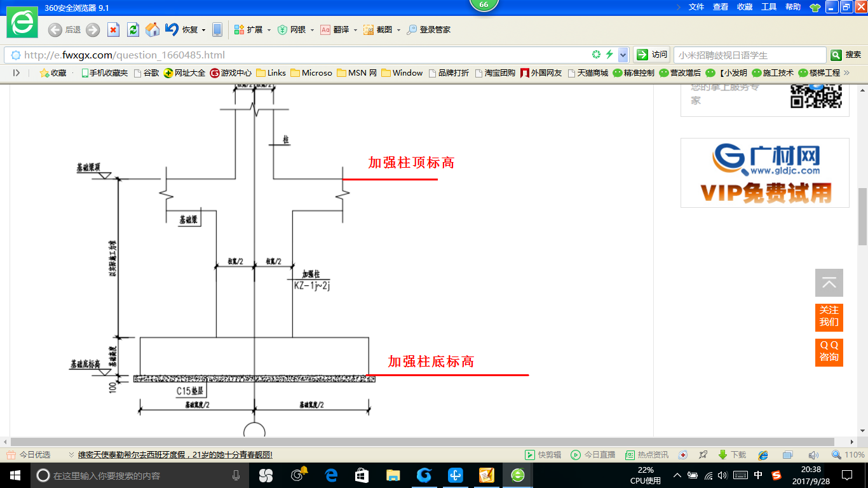Open the 帮助 menu
This screenshot has width=868, height=488.
[793, 7]
